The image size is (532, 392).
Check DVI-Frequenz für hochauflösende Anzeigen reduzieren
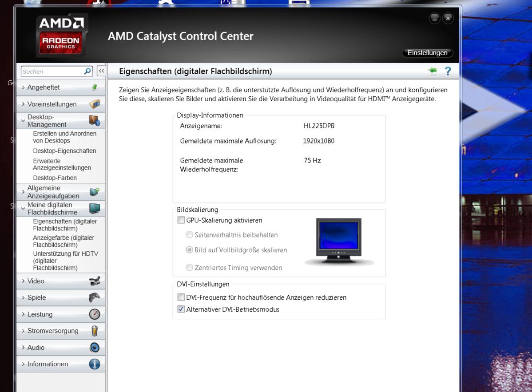(x=181, y=297)
